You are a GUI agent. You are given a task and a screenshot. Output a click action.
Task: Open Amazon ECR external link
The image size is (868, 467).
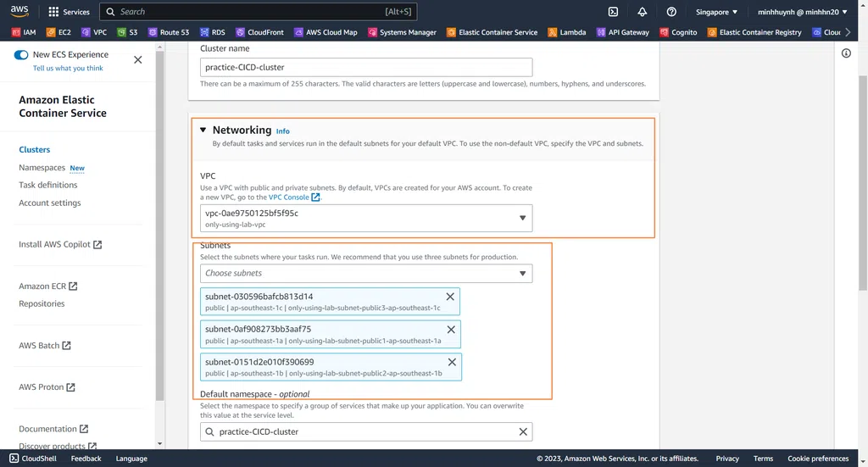tap(48, 286)
